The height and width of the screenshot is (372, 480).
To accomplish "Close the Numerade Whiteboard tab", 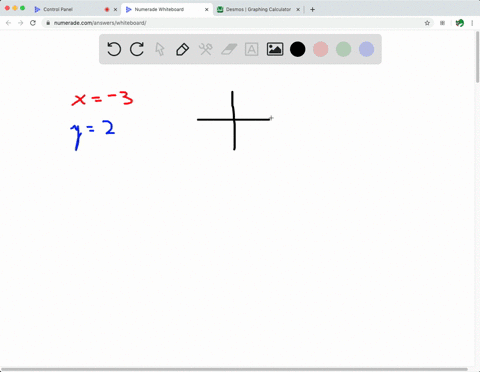I will coord(207,10).
